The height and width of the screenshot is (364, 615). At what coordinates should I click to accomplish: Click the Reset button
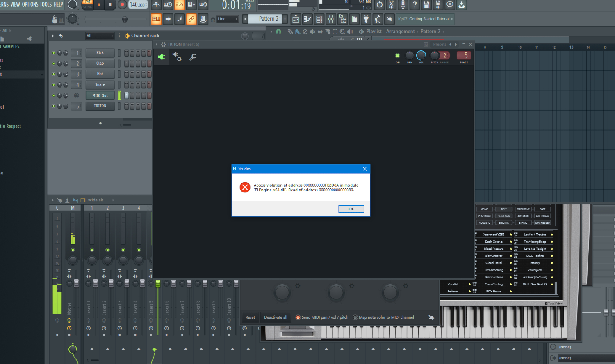tap(250, 317)
